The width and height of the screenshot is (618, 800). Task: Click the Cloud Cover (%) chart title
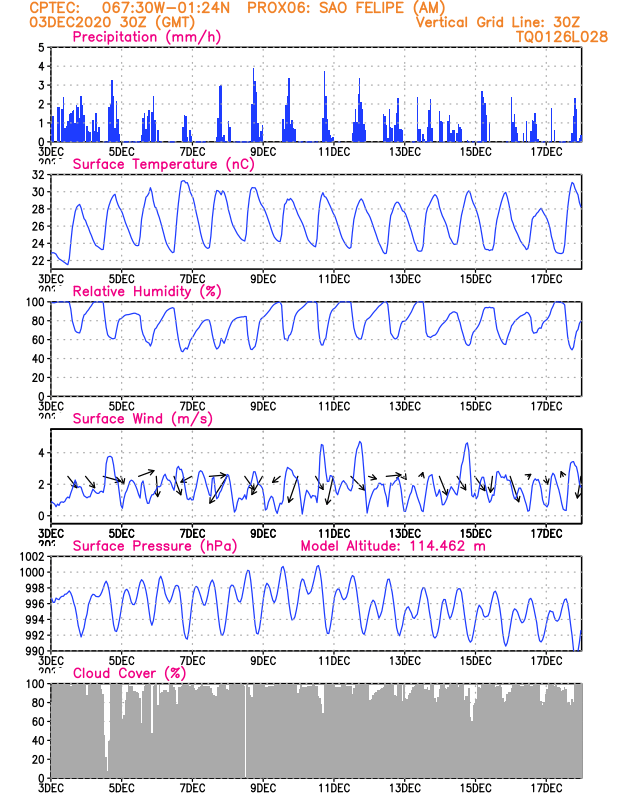[x=129, y=673]
